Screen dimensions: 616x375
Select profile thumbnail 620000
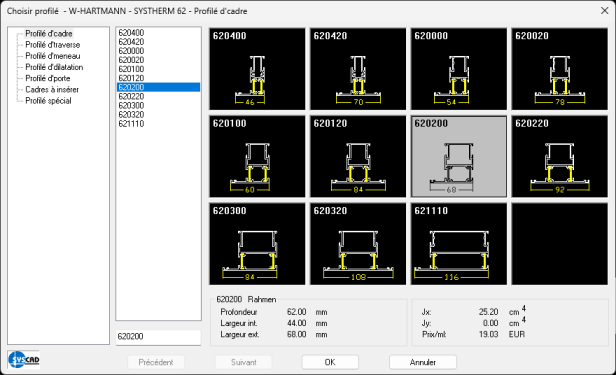click(x=459, y=69)
